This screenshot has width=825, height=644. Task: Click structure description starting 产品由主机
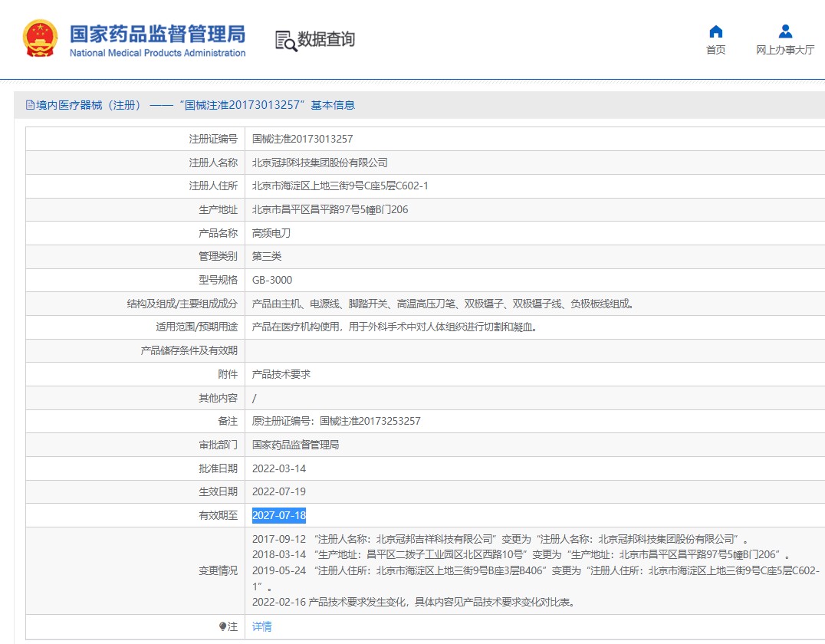point(443,304)
